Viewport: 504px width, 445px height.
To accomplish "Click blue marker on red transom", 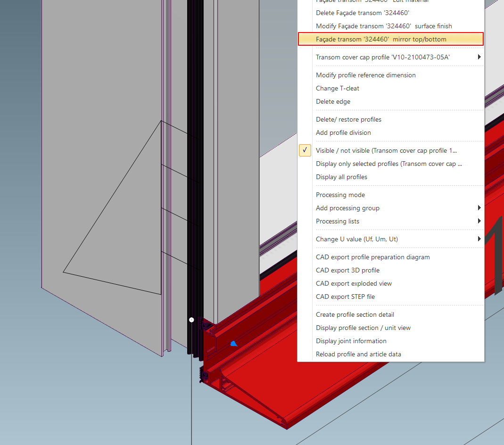I will tap(233, 344).
